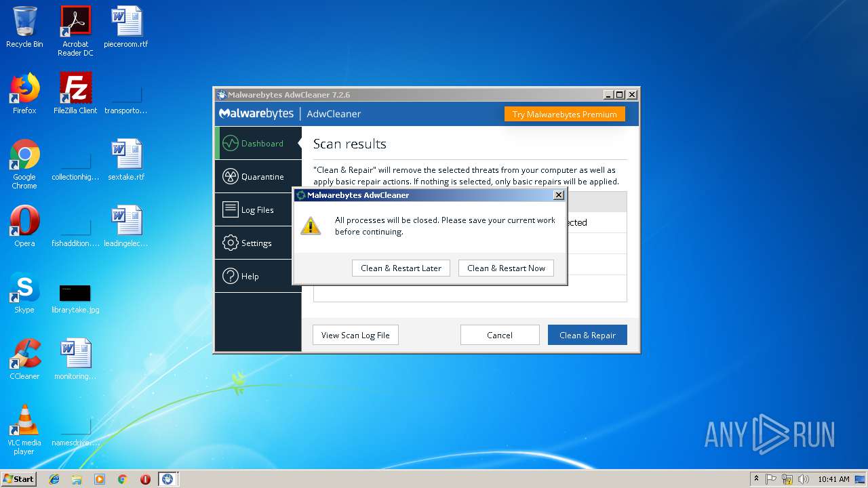
Task: Open Skype desktop shortcut
Action: [x=24, y=293]
